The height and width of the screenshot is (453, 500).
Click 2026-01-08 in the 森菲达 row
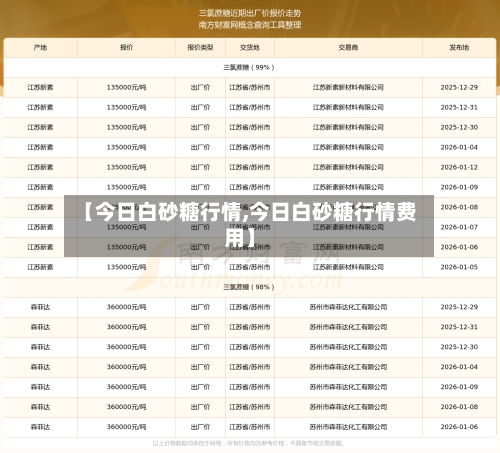click(x=459, y=407)
